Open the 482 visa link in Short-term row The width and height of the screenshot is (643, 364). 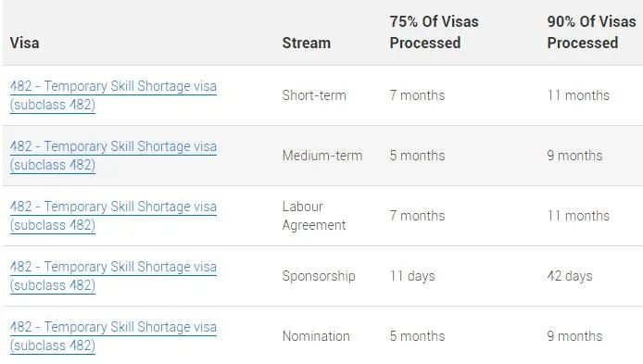pyautogui.click(x=113, y=95)
